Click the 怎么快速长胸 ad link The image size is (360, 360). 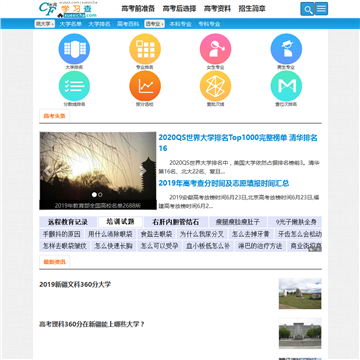pos(114,246)
